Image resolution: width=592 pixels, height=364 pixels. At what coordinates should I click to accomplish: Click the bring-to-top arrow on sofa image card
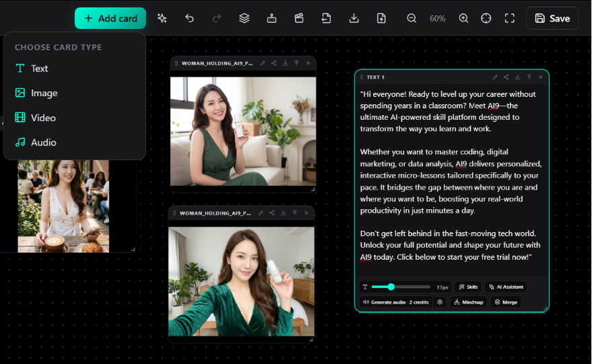[297, 63]
